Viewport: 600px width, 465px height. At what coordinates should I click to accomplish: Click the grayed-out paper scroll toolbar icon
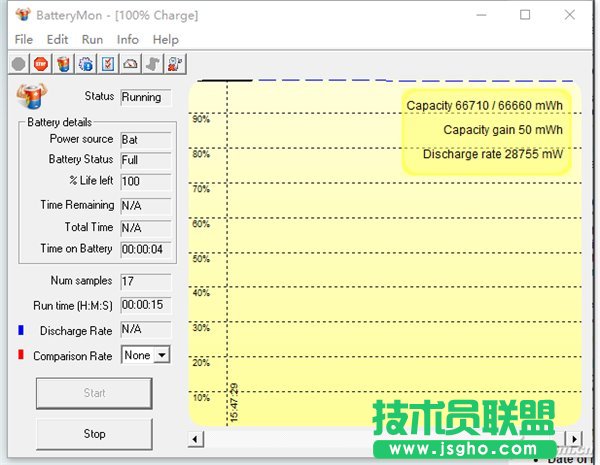(x=153, y=64)
